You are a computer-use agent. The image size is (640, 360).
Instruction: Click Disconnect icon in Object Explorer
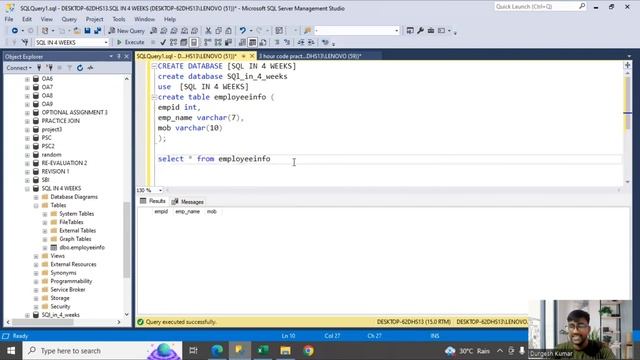[x=50, y=68]
